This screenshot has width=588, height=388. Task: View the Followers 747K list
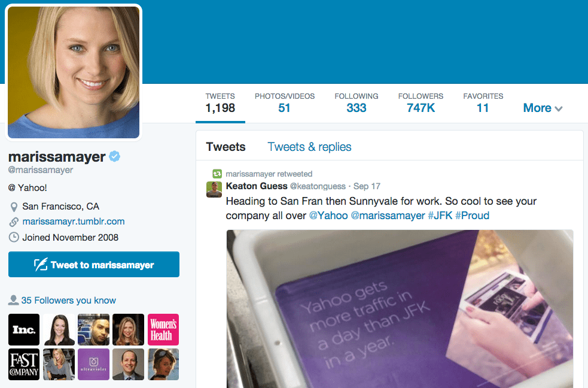click(421, 103)
